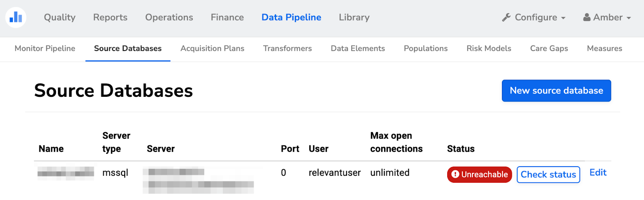This screenshot has width=644, height=200.
Task: Click the New source database button
Action: point(556,91)
